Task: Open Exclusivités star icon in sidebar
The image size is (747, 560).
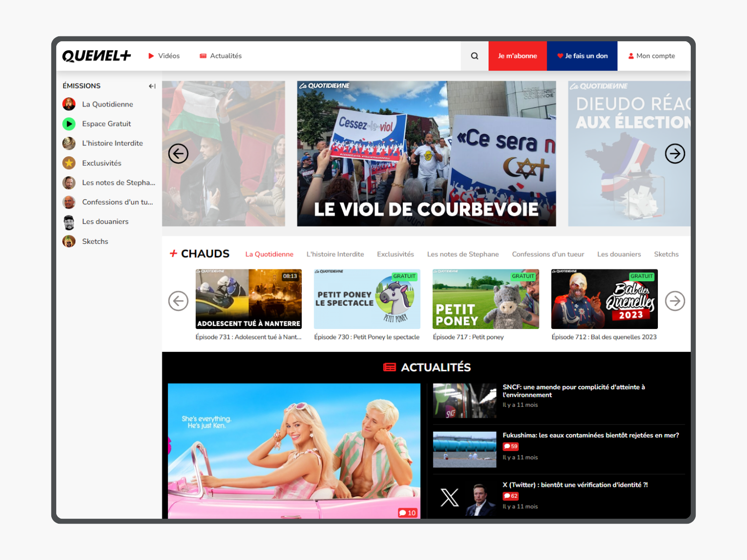Action: coord(69,163)
